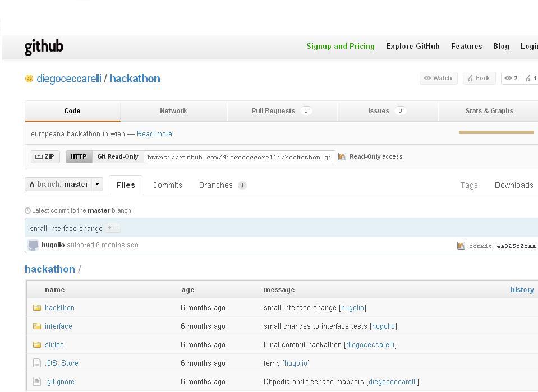
Task: Click the interface folder icon
Action: (37, 326)
